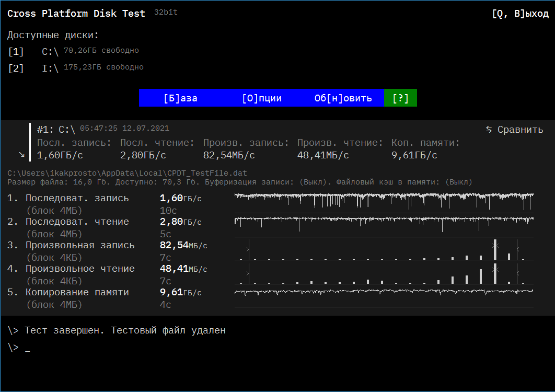
Task: Click the summary value 82,54МБ/с
Action: (x=229, y=155)
